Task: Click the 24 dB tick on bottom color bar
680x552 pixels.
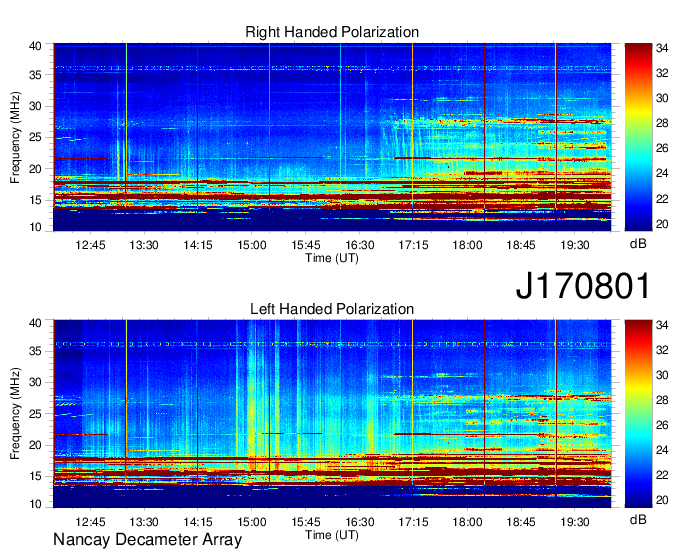Action: click(x=662, y=451)
